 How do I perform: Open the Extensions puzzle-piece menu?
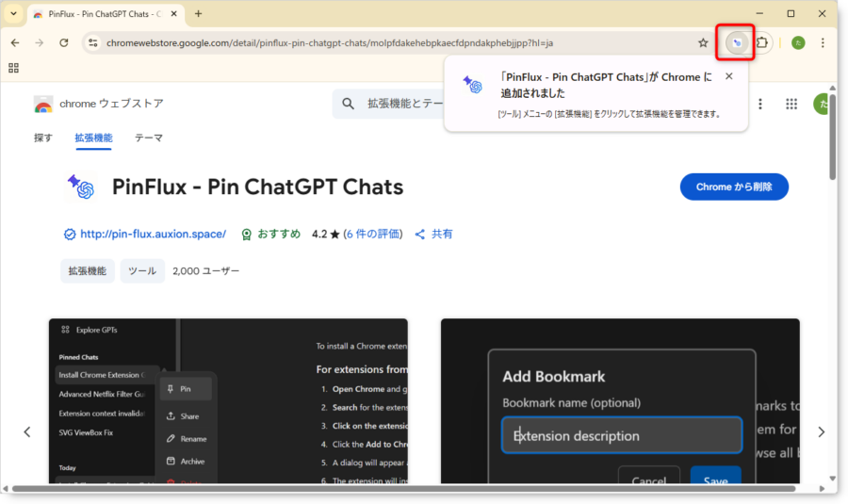coord(762,42)
